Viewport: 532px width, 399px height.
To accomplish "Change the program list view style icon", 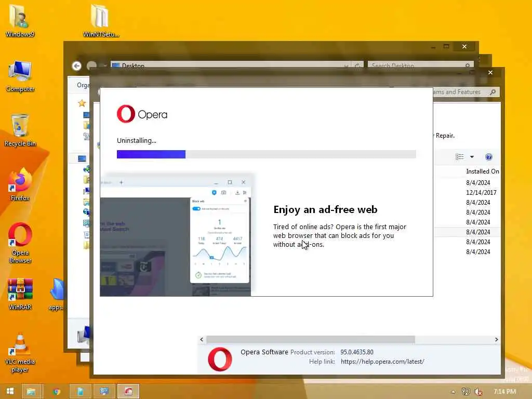I will pyautogui.click(x=459, y=157).
